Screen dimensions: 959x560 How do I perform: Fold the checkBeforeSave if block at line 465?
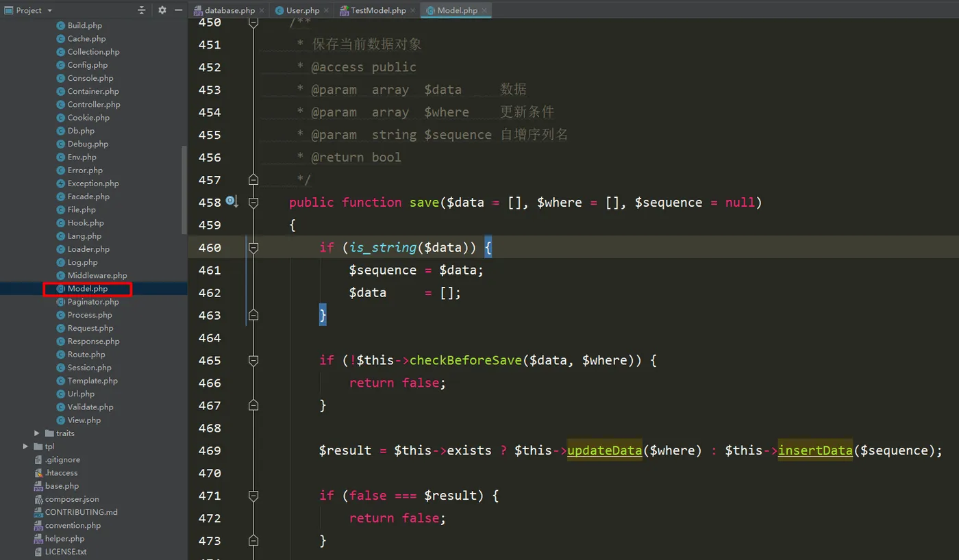253,360
